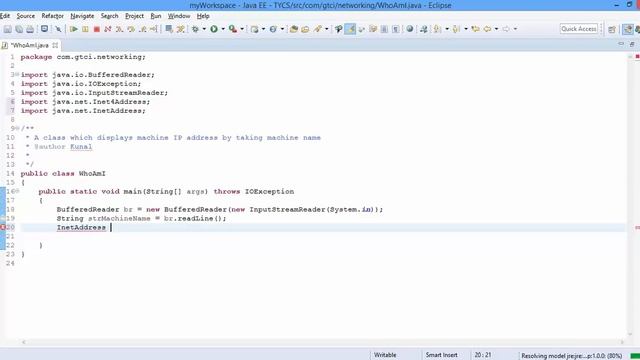Click the 20 : 21 cursor position status
The width and height of the screenshot is (640, 360).
483,355
